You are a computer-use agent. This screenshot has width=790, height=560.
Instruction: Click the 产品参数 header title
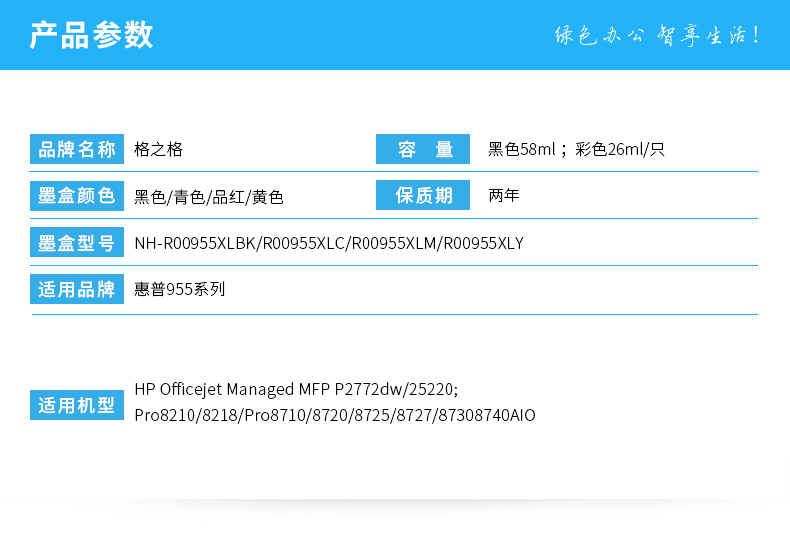click(x=91, y=35)
